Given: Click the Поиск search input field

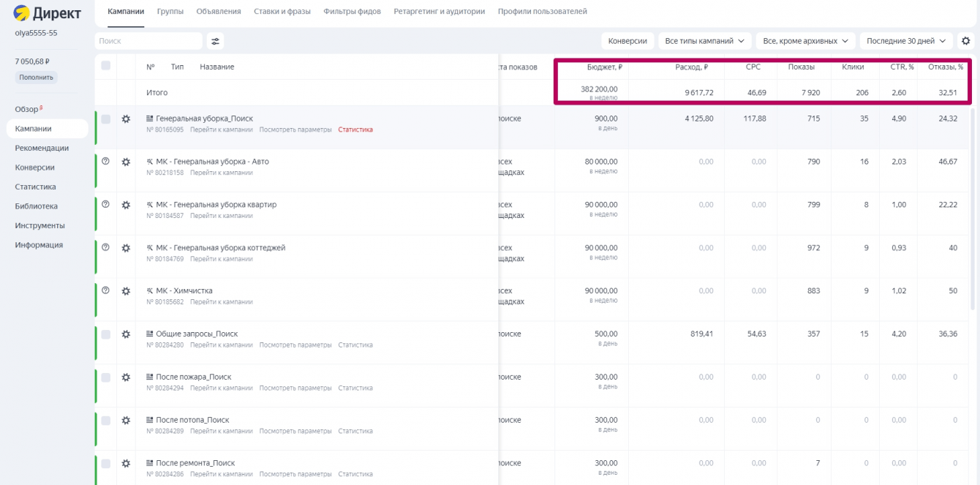Looking at the screenshot, I should (x=148, y=41).
